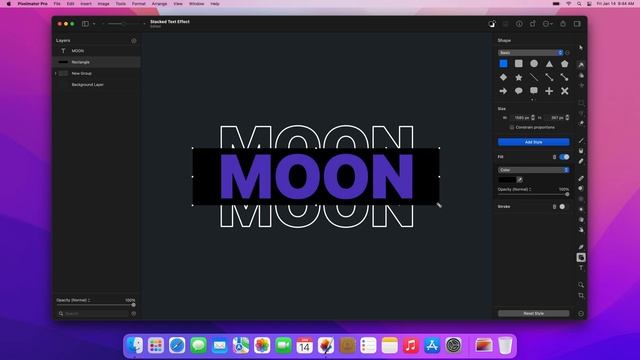Click the eyedropper next to fill color

point(520,180)
